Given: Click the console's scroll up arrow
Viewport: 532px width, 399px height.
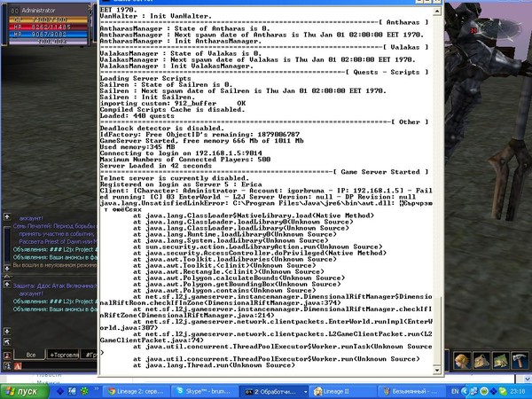Looking at the screenshot, I should point(437,12).
